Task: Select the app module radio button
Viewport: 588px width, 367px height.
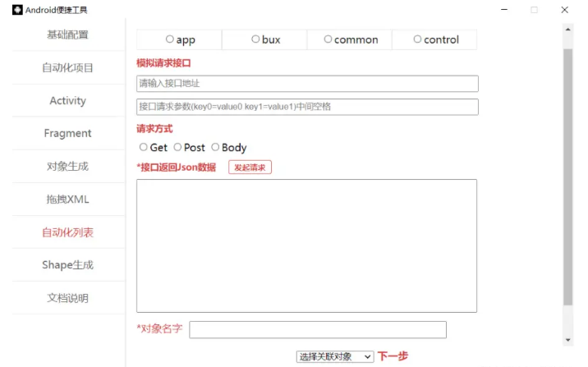Action: pyautogui.click(x=169, y=39)
